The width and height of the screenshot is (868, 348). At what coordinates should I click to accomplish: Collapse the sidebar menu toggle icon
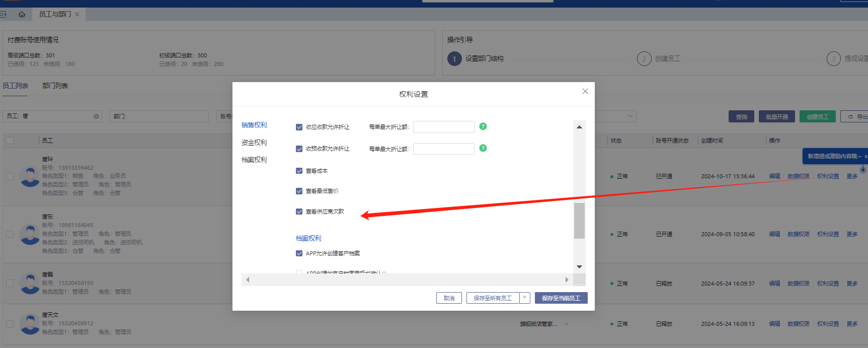point(4,15)
